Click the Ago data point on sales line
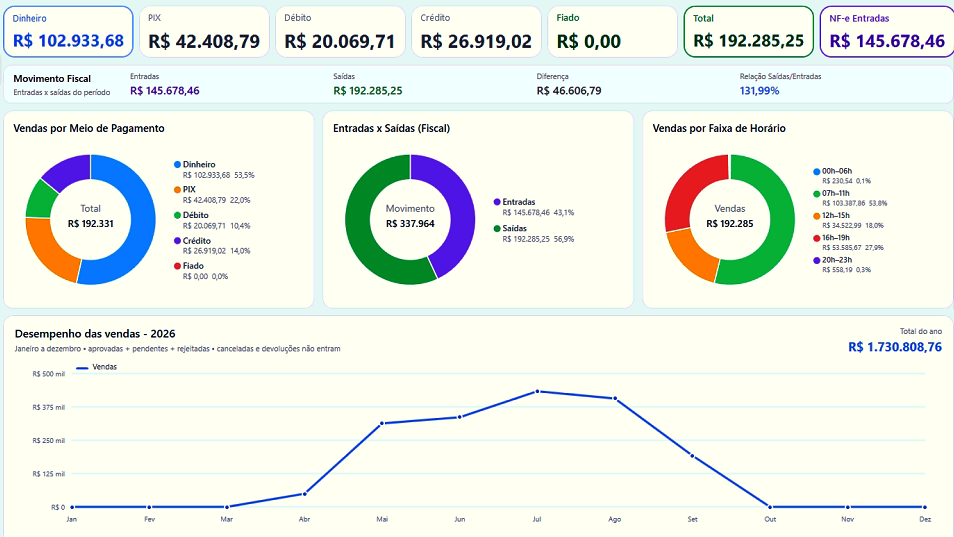 [x=615, y=399]
